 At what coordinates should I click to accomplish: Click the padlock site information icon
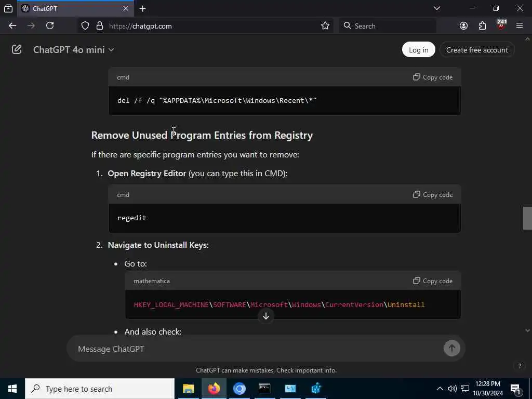pyautogui.click(x=99, y=26)
